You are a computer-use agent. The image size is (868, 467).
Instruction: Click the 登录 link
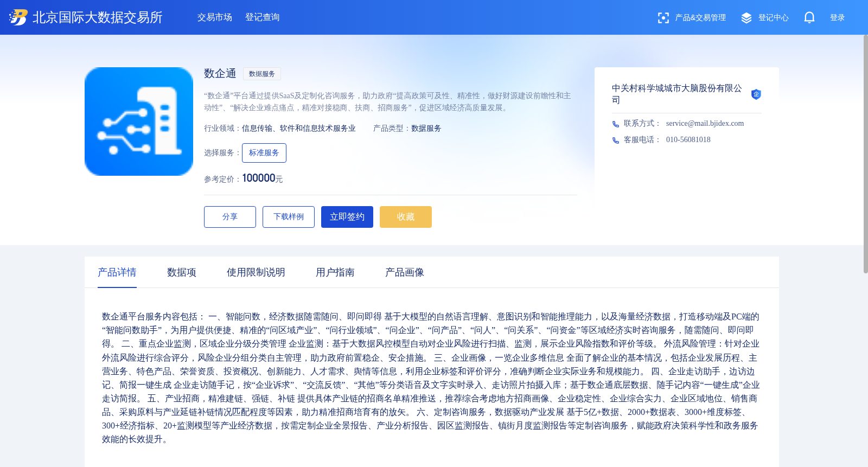[838, 18]
